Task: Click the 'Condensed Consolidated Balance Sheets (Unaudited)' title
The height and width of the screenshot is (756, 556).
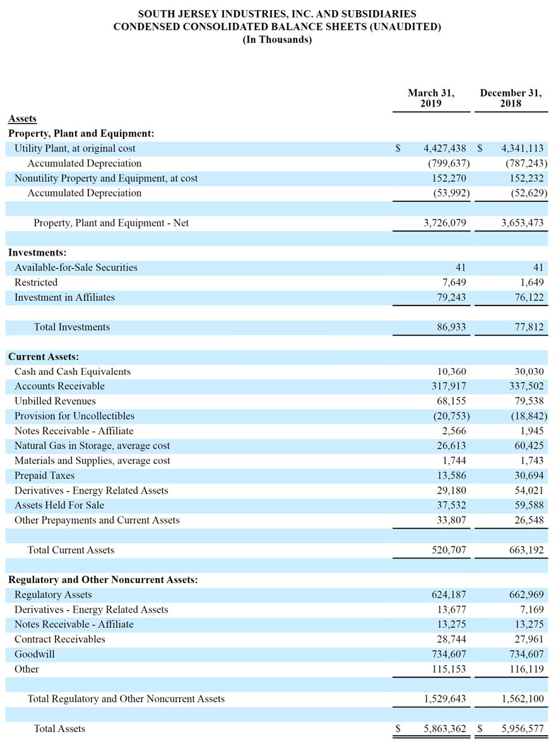Action: (x=277, y=27)
